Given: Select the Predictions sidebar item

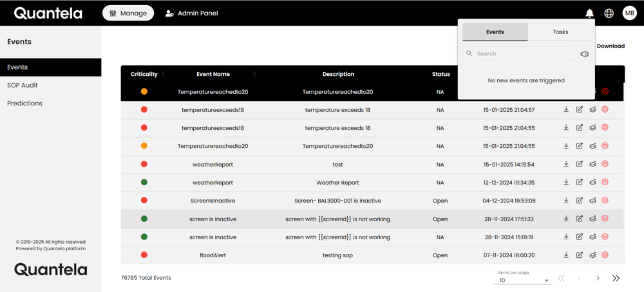Looking at the screenshot, I should click(x=24, y=103).
